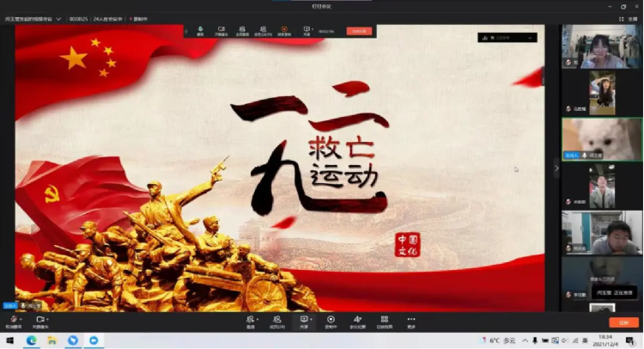Viewport: 644px width, 349px height.
Task: Select the second participant video of the saluting girl
Action: (602, 93)
